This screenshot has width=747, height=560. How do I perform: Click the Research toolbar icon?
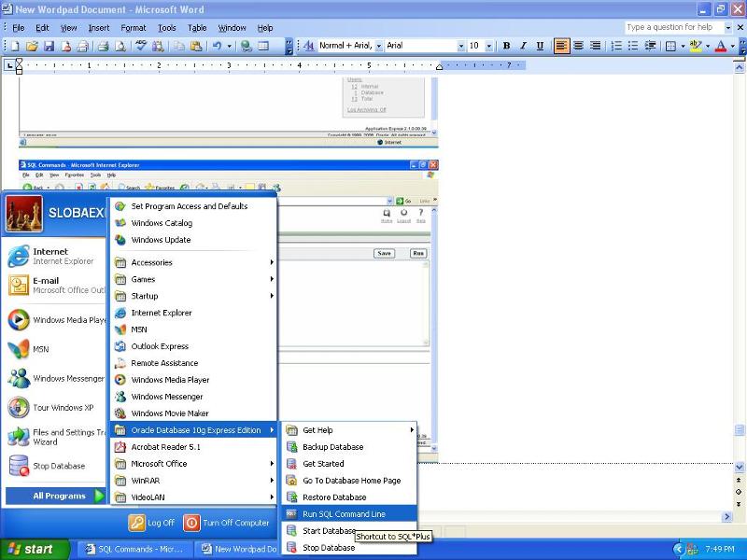(158, 46)
